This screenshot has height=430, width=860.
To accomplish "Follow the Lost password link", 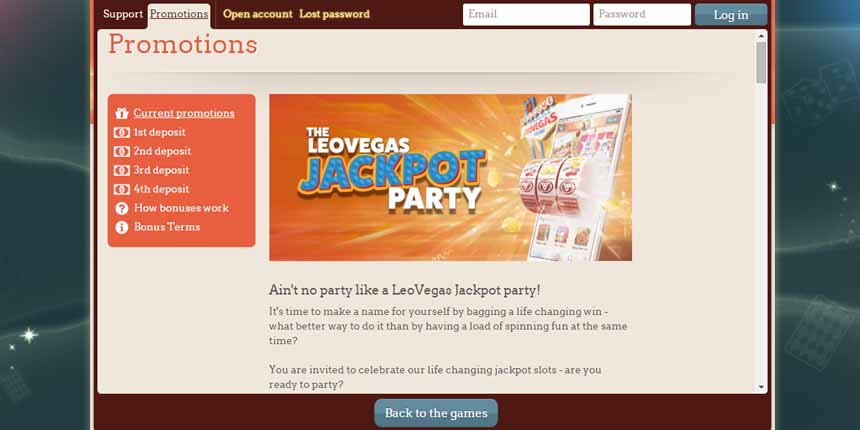I will 335,14.
